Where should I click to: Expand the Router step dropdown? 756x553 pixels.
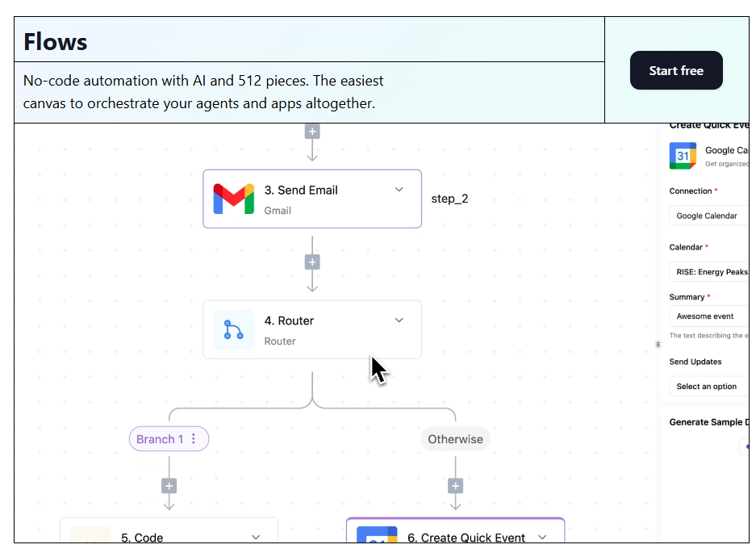(399, 320)
